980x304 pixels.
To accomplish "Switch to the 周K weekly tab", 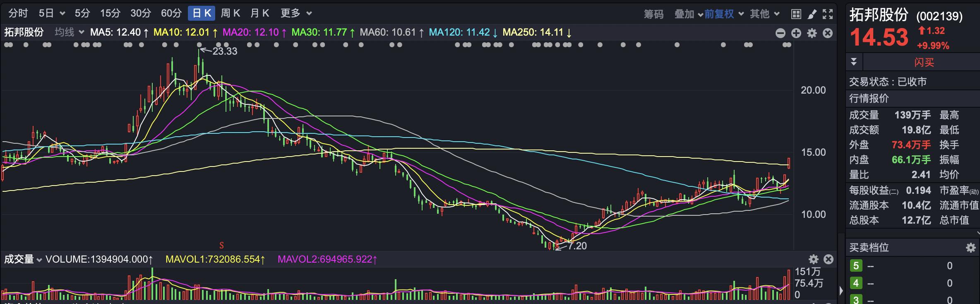I will pyautogui.click(x=230, y=13).
